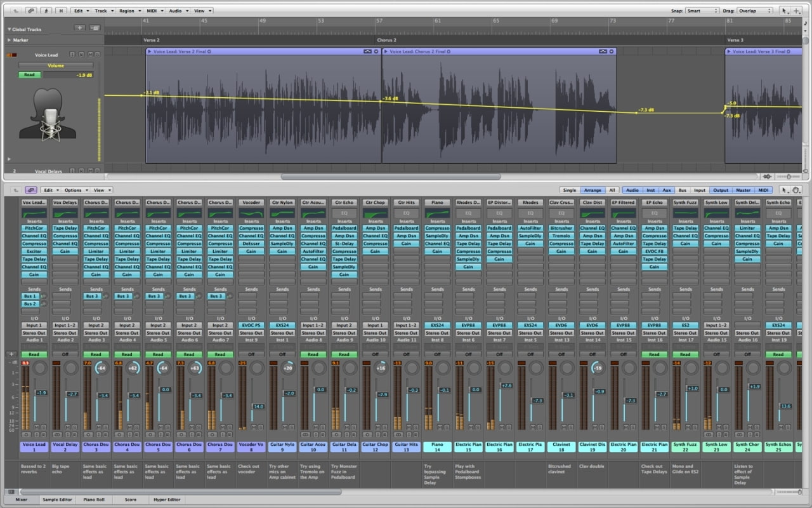Click the Single mixer view button
Screen dimensions: 812x508
[x=570, y=190]
